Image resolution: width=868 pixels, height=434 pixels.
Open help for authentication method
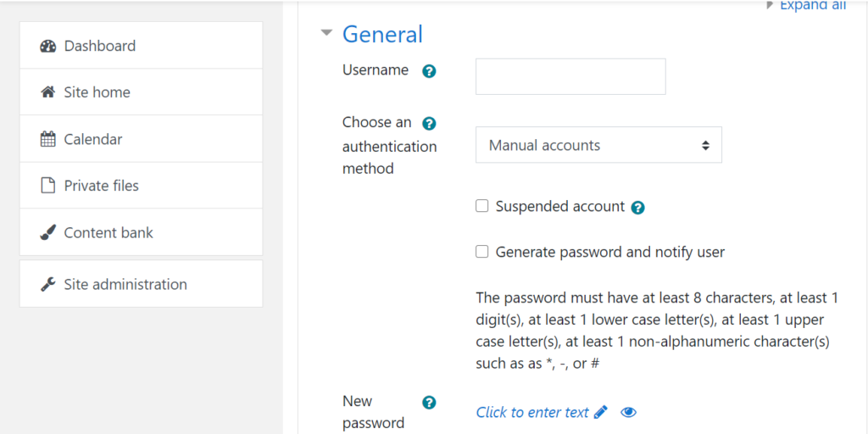(429, 124)
